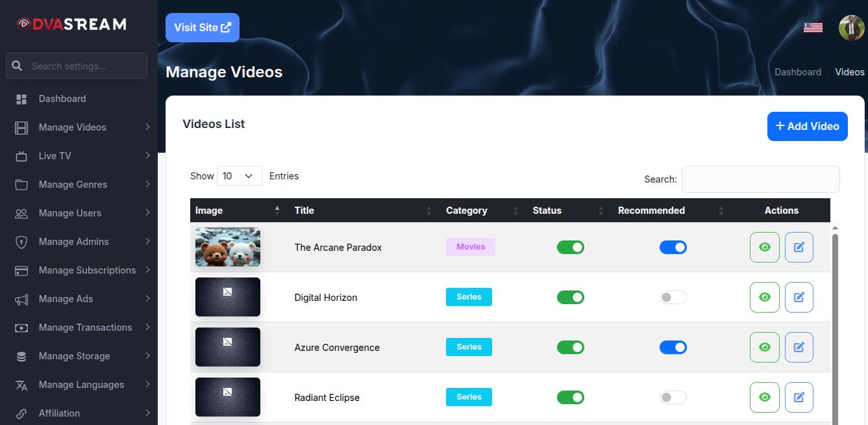Edit Digital Horizon video
The image size is (868, 425).
(x=799, y=297)
